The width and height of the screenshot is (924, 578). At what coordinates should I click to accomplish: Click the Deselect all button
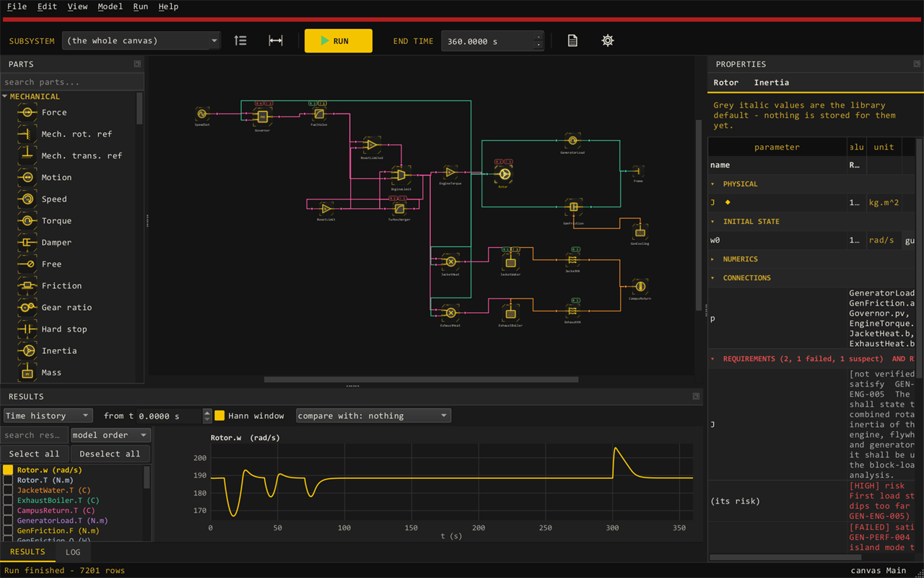[110, 454]
